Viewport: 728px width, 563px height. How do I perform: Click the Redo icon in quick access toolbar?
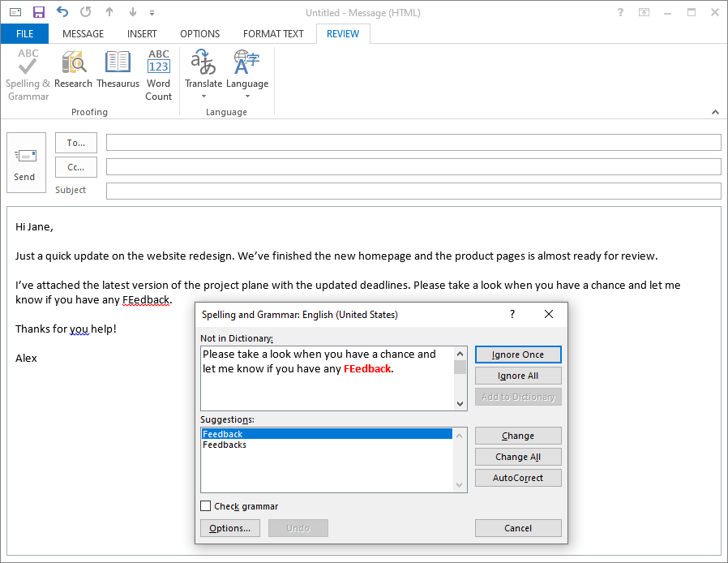[x=85, y=12]
